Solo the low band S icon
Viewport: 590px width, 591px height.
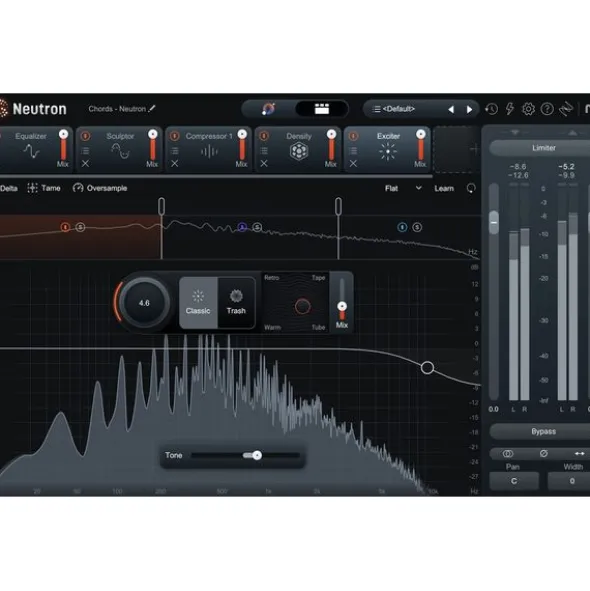pos(80,227)
